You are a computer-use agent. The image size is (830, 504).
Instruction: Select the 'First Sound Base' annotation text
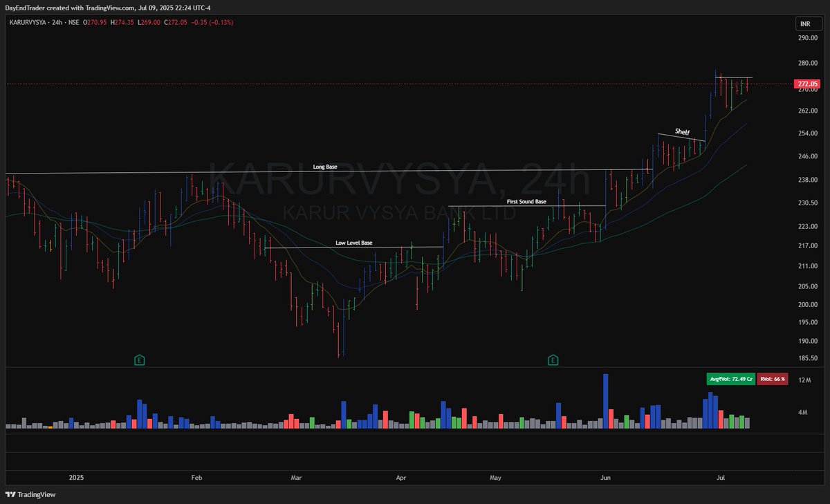tap(526, 202)
